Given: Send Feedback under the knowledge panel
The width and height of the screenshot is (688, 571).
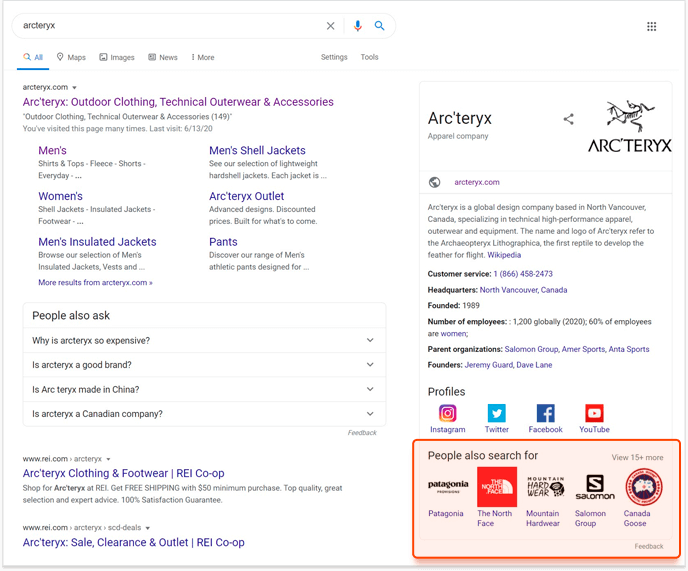Looking at the screenshot, I should coord(649,546).
